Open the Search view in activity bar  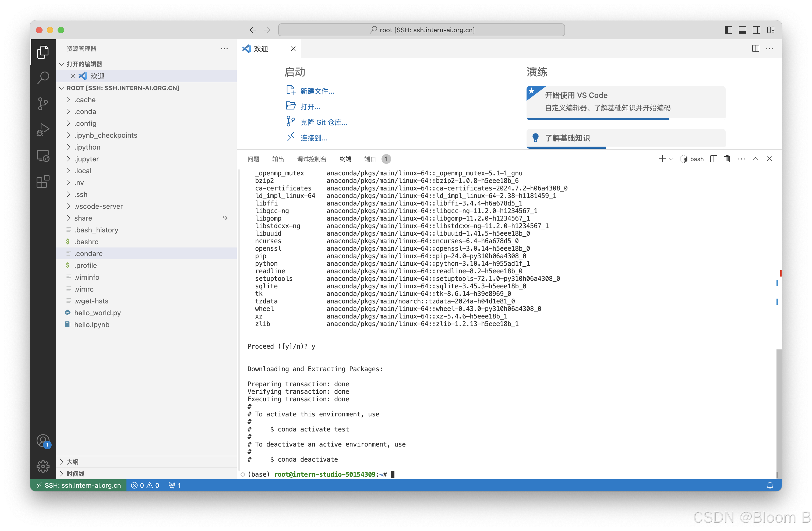[x=43, y=78]
